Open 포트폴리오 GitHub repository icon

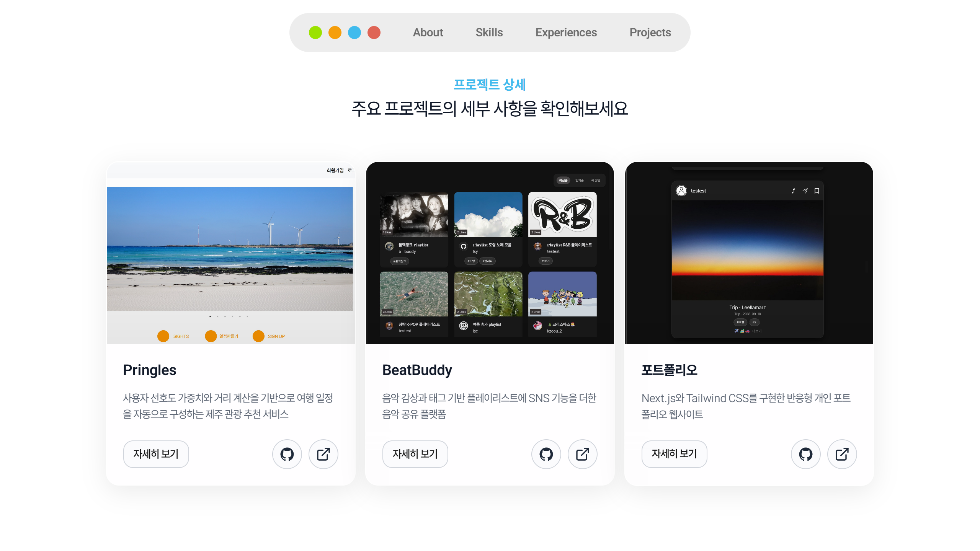coord(805,454)
